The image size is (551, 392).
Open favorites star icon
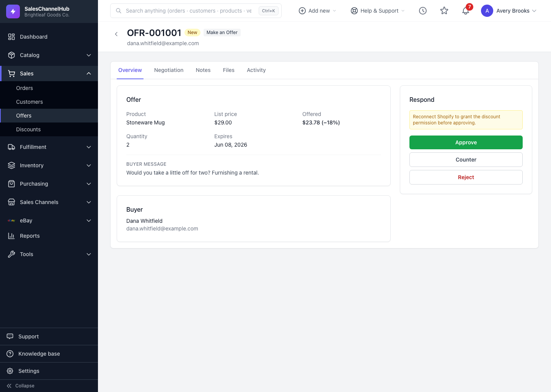point(444,11)
